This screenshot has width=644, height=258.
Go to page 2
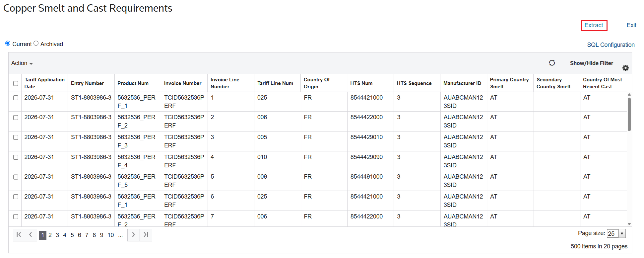[50, 235]
